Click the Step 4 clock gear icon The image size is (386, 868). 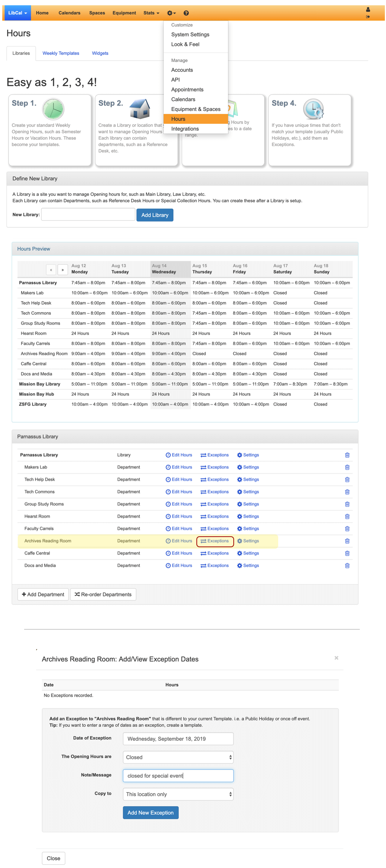(314, 109)
